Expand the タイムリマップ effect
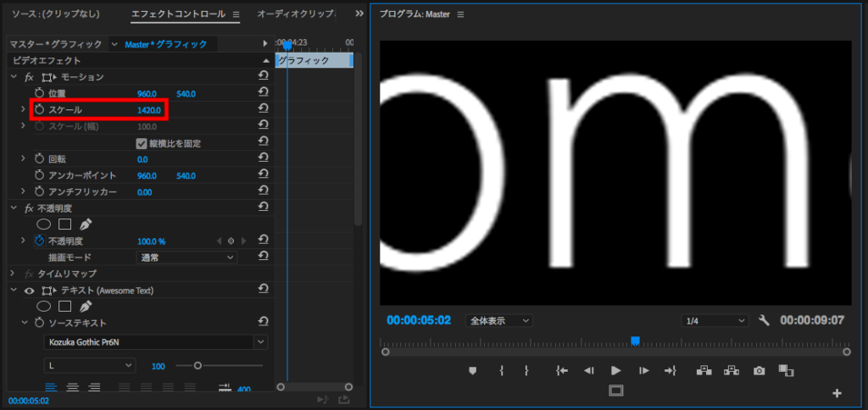Image resolution: width=868 pixels, height=410 pixels. (x=14, y=274)
